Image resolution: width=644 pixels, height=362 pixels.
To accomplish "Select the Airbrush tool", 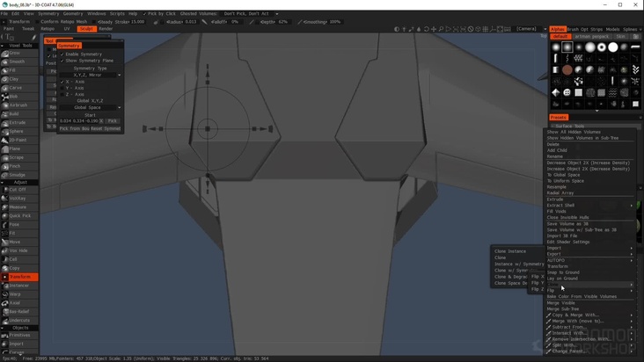I will tap(19, 105).
